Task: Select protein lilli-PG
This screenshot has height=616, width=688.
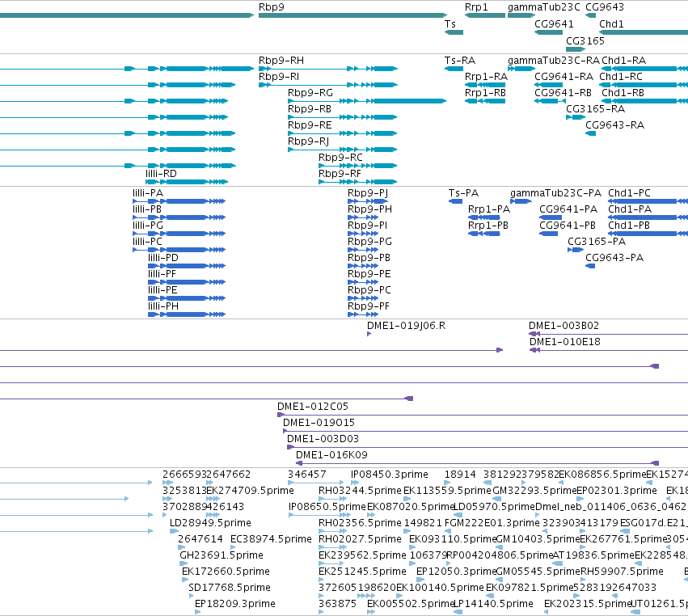Action: tap(147, 226)
